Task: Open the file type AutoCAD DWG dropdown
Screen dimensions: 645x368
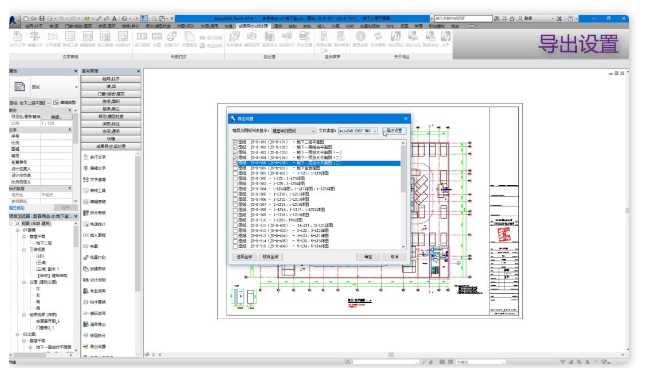Action: (x=358, y=131)
